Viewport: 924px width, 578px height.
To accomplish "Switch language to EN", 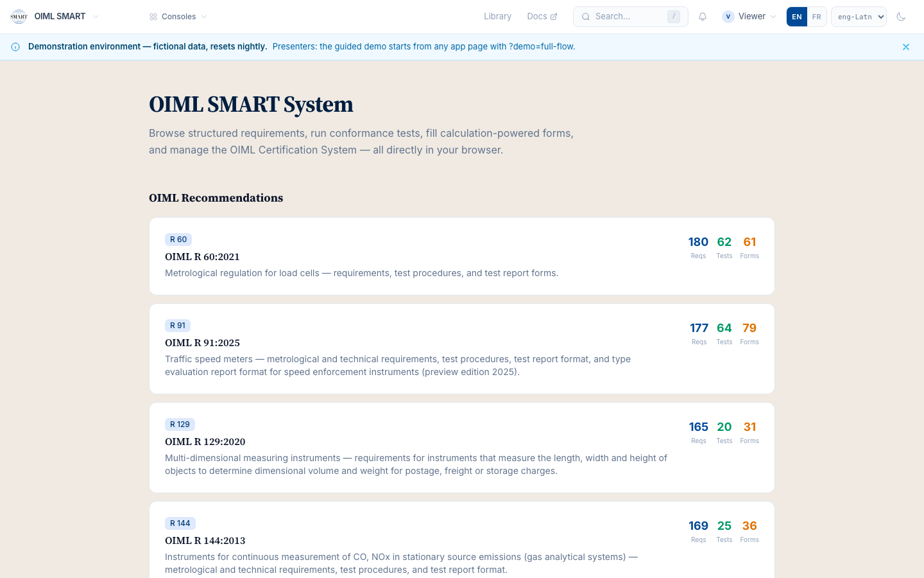I will [x=797, y=17].
